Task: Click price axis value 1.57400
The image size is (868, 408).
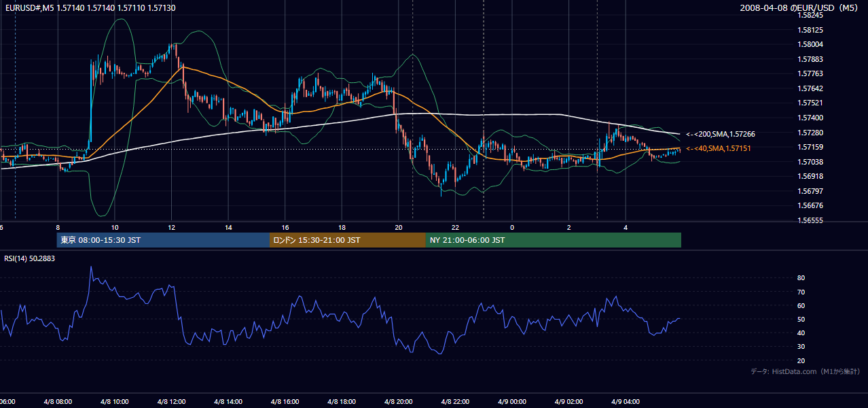Action: pyautogui.click(x=810, y=118)
